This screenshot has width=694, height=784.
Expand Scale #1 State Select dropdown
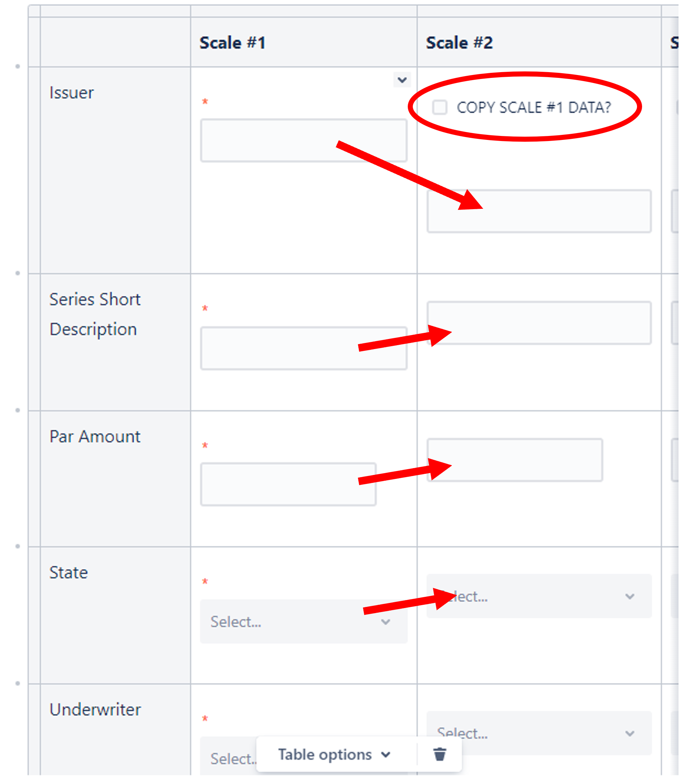pos(303,621)
